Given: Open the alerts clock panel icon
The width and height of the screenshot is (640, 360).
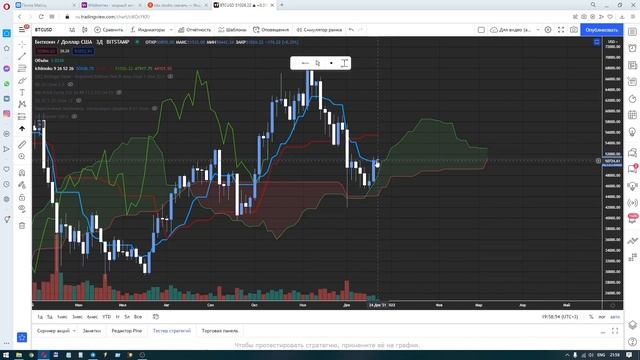Looking at the screenshot, I should point(632,48).
